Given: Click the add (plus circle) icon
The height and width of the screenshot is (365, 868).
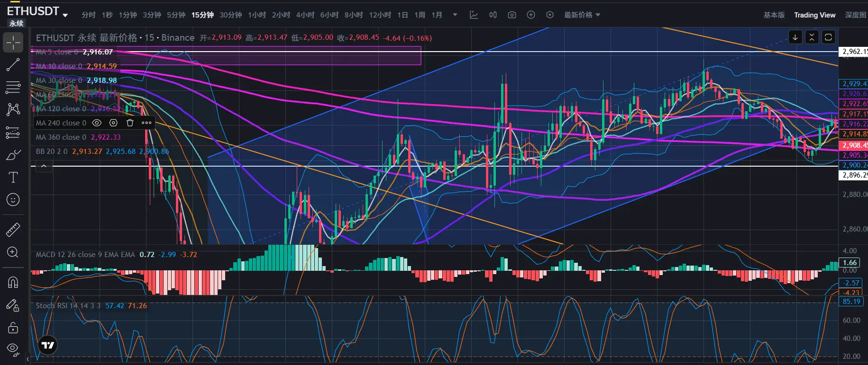Looking at the screenshot, I should point(531,15).
